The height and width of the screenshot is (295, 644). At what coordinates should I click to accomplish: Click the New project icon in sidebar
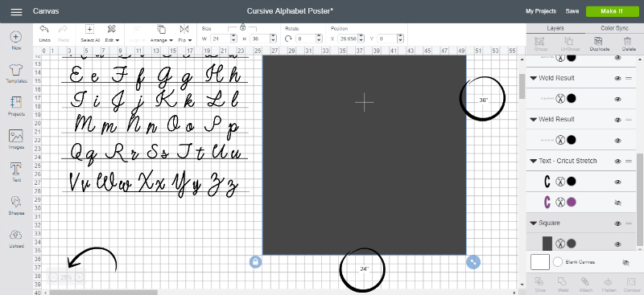click(x=16, y=37)
